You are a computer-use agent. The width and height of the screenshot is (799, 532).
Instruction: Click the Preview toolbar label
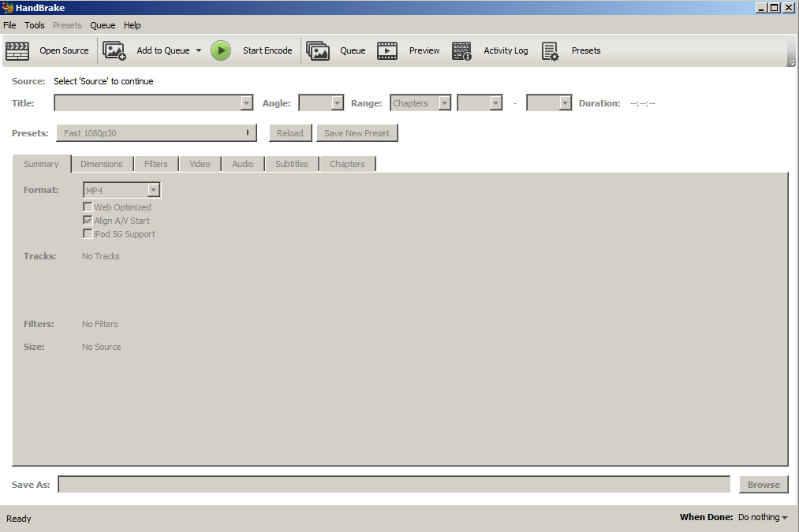click(424, 50)
